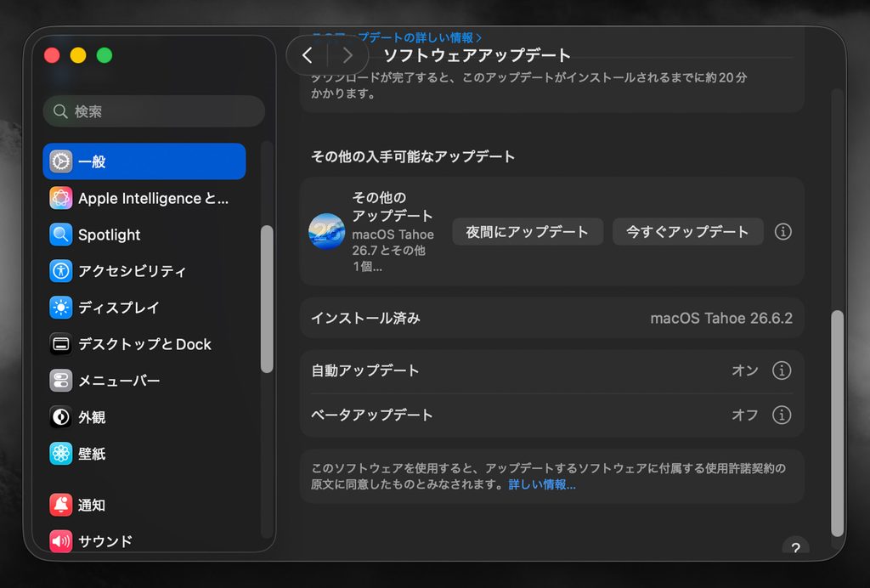Click the magnifier icon in search field
870x588 pixels.
60,111
